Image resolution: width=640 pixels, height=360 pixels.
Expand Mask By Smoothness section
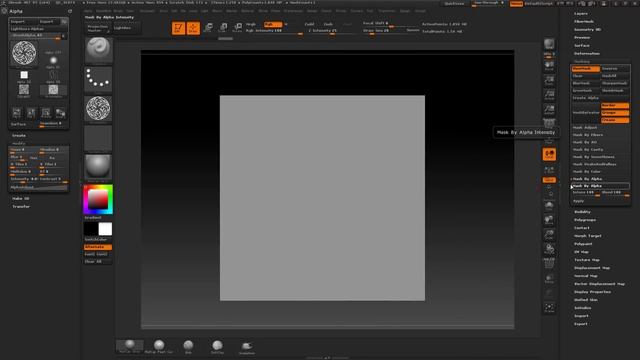pyautogui.click(x=593, y=157)
